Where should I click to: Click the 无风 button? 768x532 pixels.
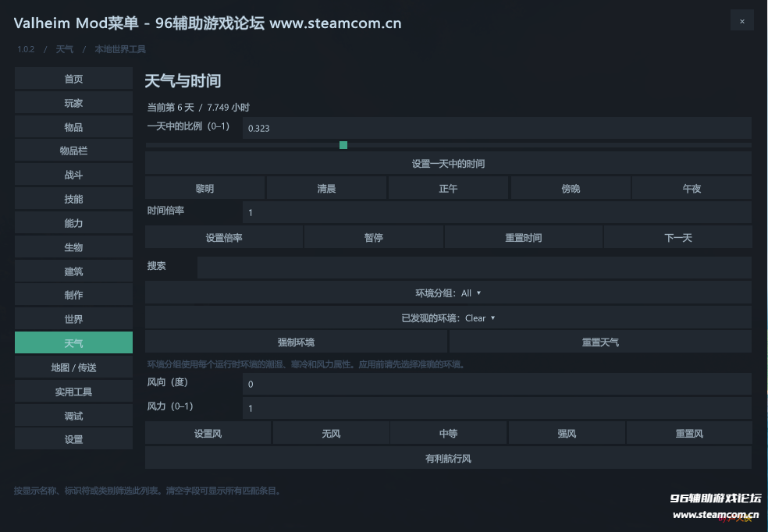[331, 433]
